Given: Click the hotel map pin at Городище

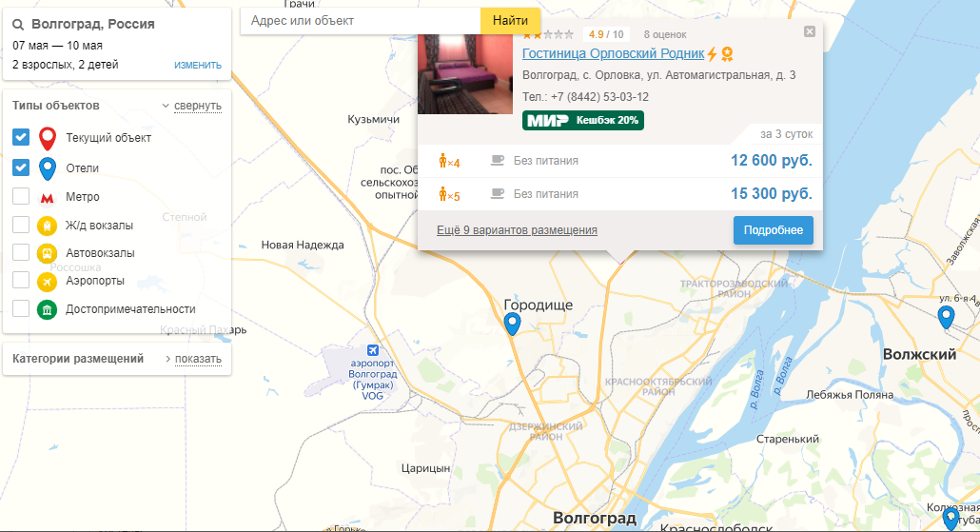Looking at the screenshot, I should click(512, 324).
